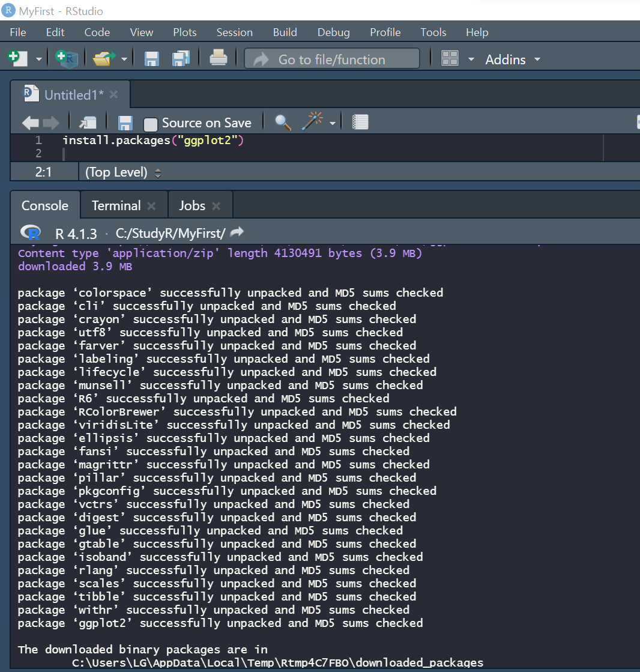Focus the Go to file/function box
This screenshot has height=672, width=640.
pos(331,59)
